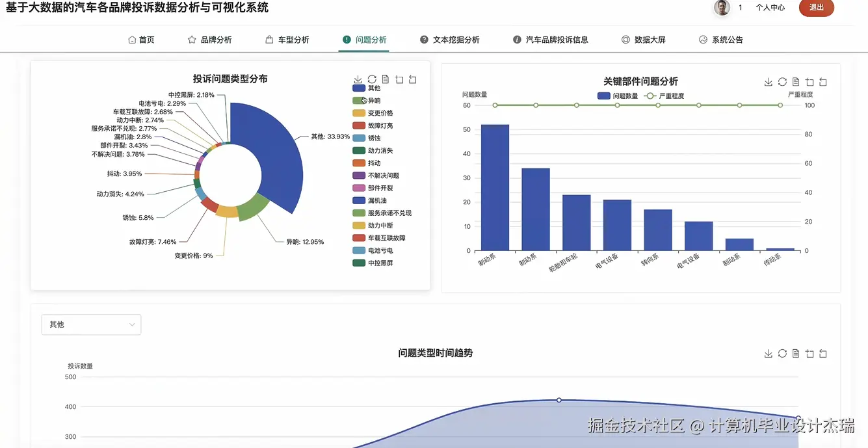
Task: Refresh the 投诉问题类型分布 chart via restore icon
Action: click(372, 79)
